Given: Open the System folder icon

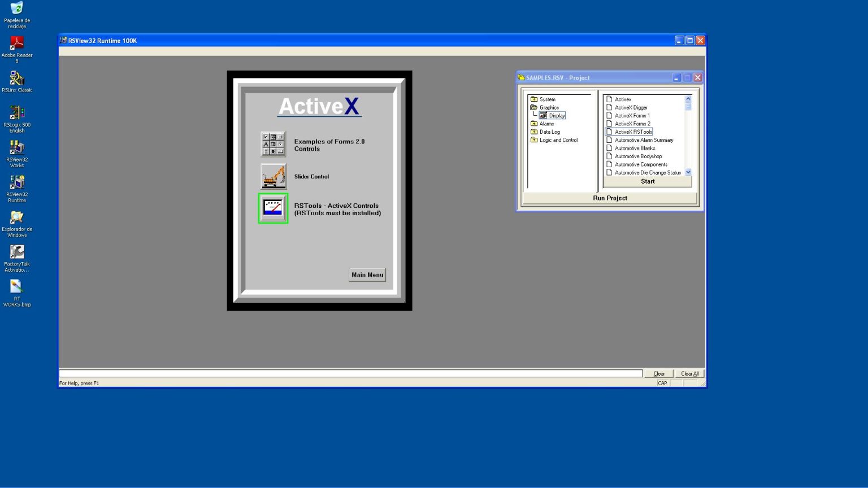Looking at the screenshot, I should coord(535,99).
